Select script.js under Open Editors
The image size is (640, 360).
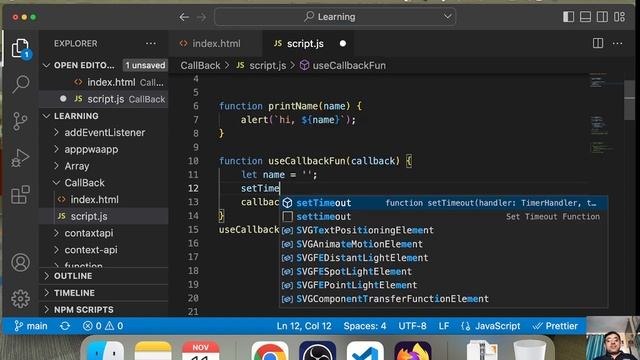click(x=104, y=99)
